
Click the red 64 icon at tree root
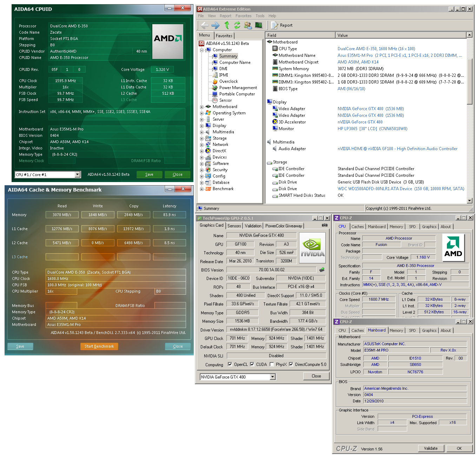[x=201, y=44]
